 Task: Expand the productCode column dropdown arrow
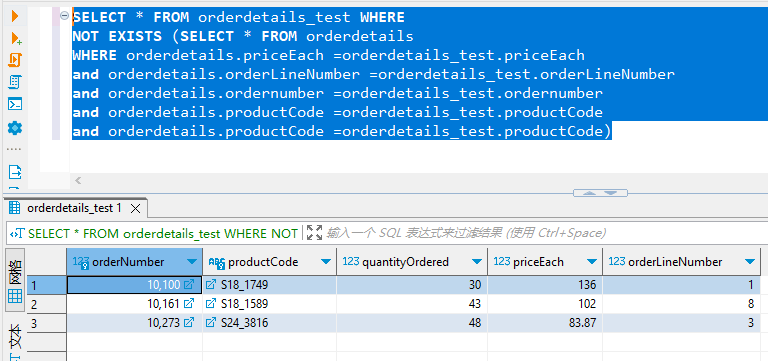(326, 262)
